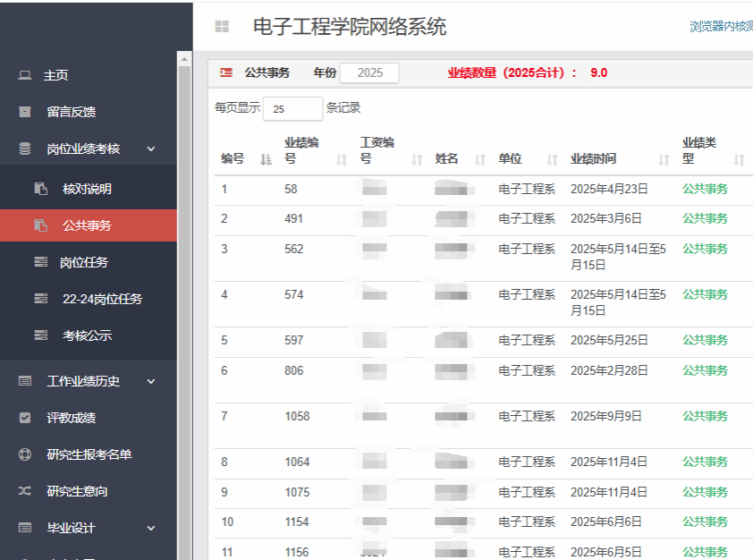Click the archive icon beside 留言反馈
The height and width of the screenshot is (560, 753).
[x=25, y=113]
